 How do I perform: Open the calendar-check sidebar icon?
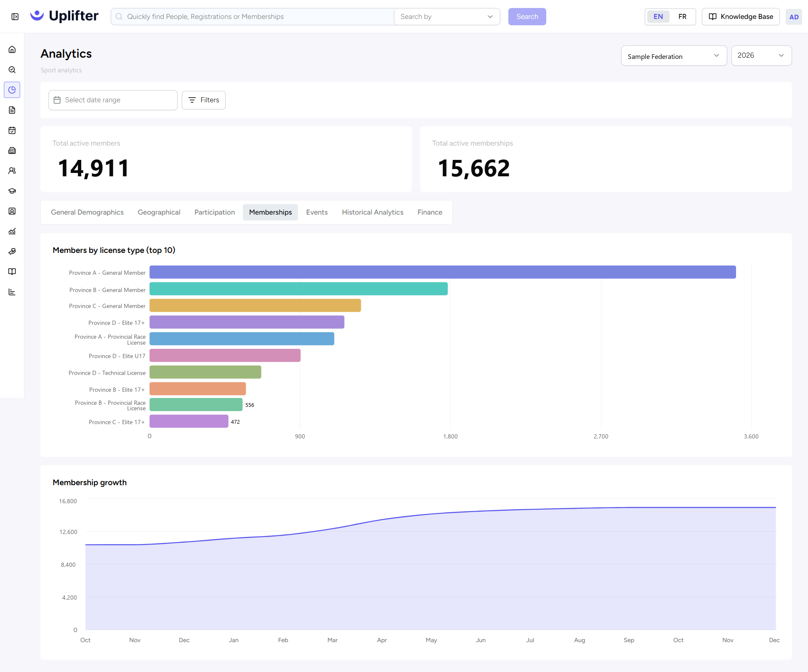coord(12,130)
